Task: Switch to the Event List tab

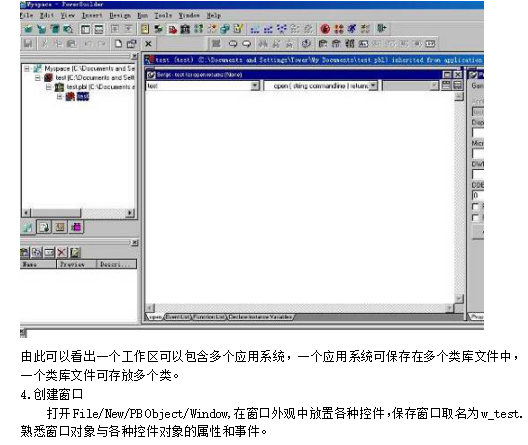Action: coord(177,317)
